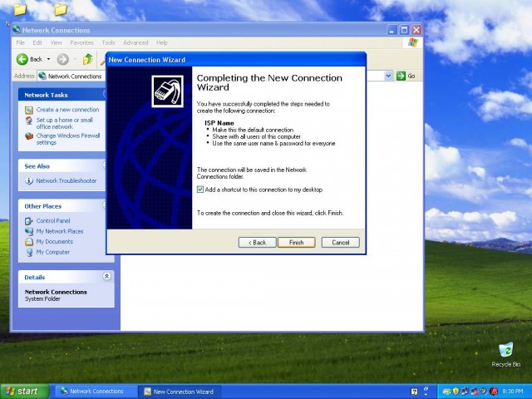Click the Control Panel icon in Other Places
Image resolution: width=532 pixels, height=399 pixels.
coord(29,221)
